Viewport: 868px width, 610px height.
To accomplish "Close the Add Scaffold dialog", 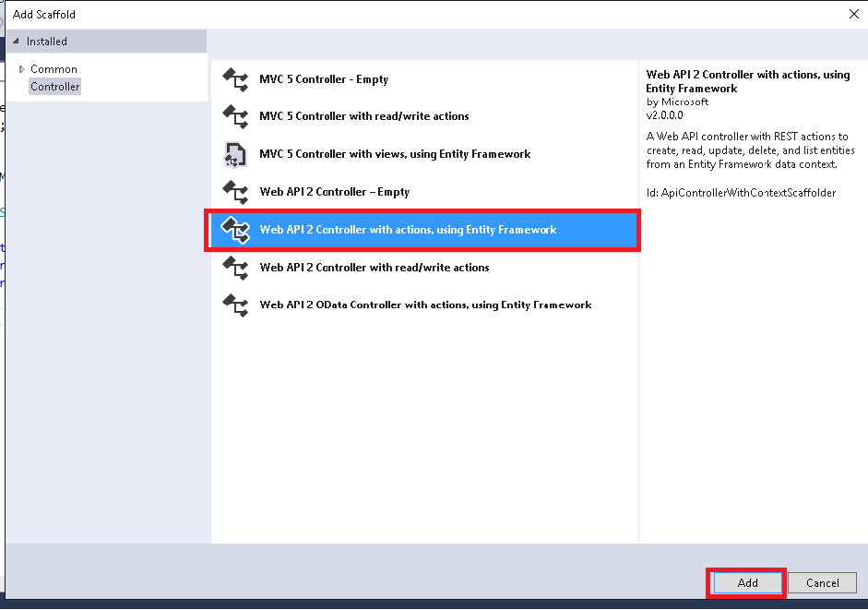I will pos(854,14).
